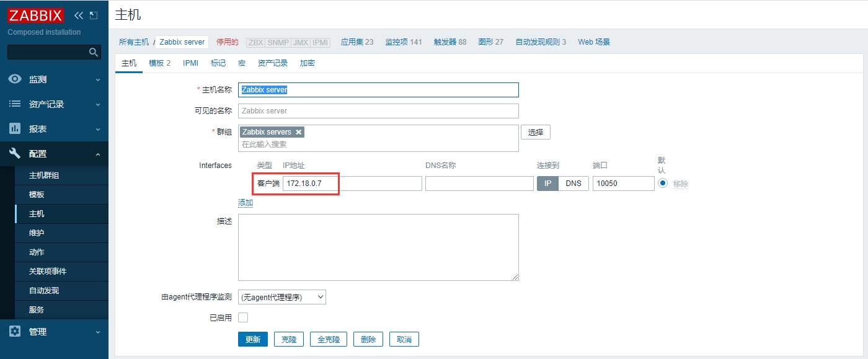This screenshot has width=868, height=359.
Task: Click the eye icon for 监测
Action: [15, 79]
